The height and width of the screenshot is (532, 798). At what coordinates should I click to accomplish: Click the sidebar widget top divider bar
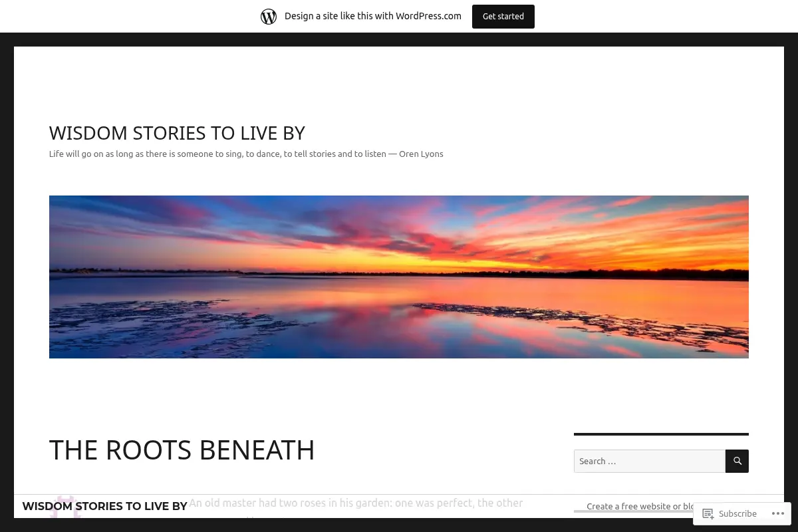click(661, 434)
